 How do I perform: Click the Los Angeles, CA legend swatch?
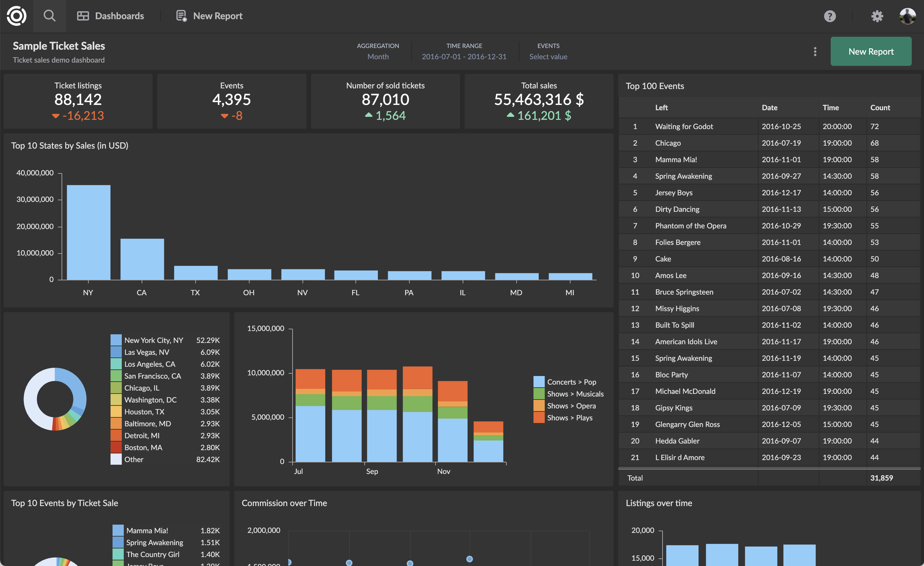(x=116, y=364)
